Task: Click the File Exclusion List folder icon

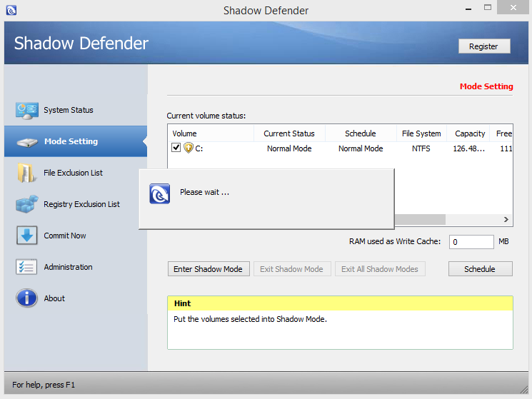Action: 26,173
